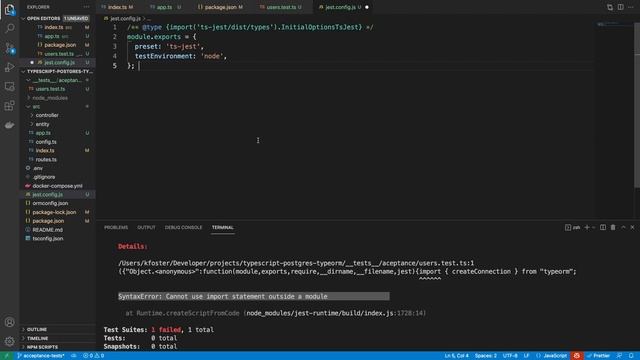Open the launch profile dropdown next to plus
Viewport: 640px width, 360px height.
tap(593, 227)
